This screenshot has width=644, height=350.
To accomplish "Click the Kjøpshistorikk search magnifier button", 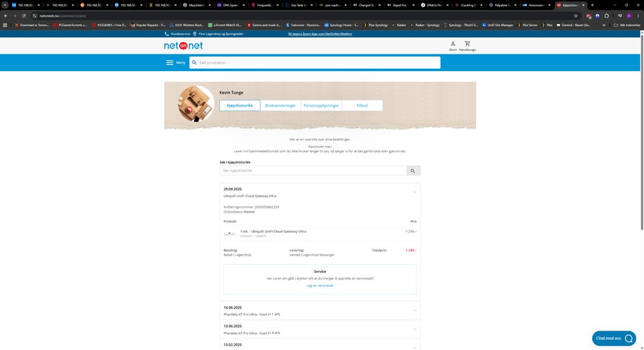I will [413, 171].
